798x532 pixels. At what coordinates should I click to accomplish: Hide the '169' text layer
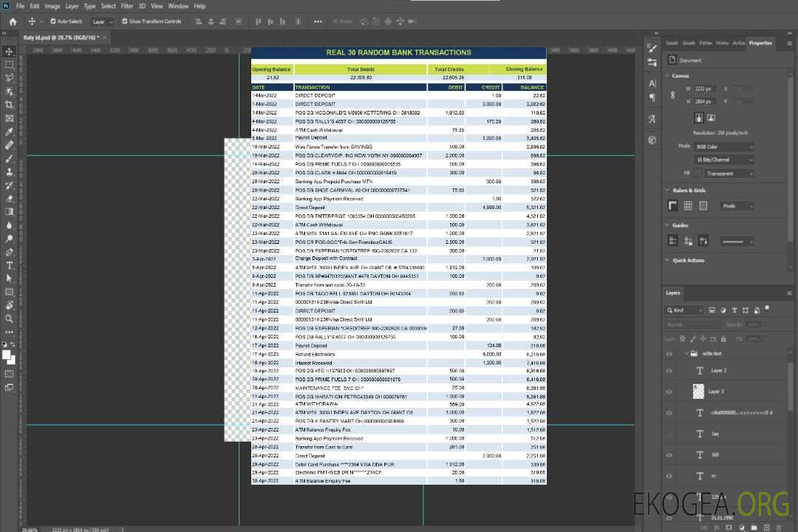click(x=669, y=455)
